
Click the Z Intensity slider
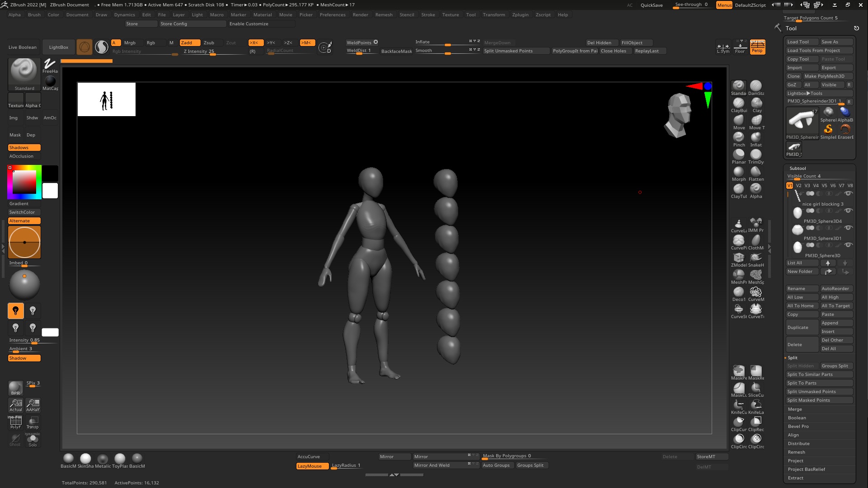point(212,52)
